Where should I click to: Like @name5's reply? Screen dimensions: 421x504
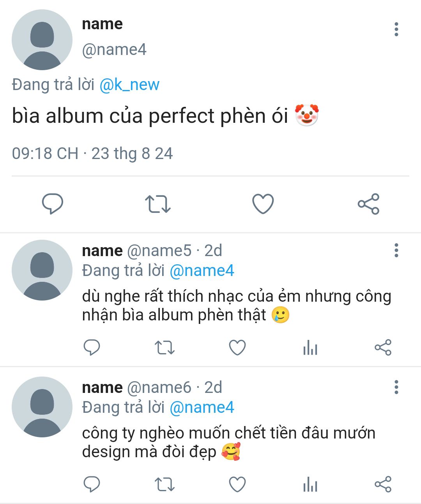(x=237, y=348)
